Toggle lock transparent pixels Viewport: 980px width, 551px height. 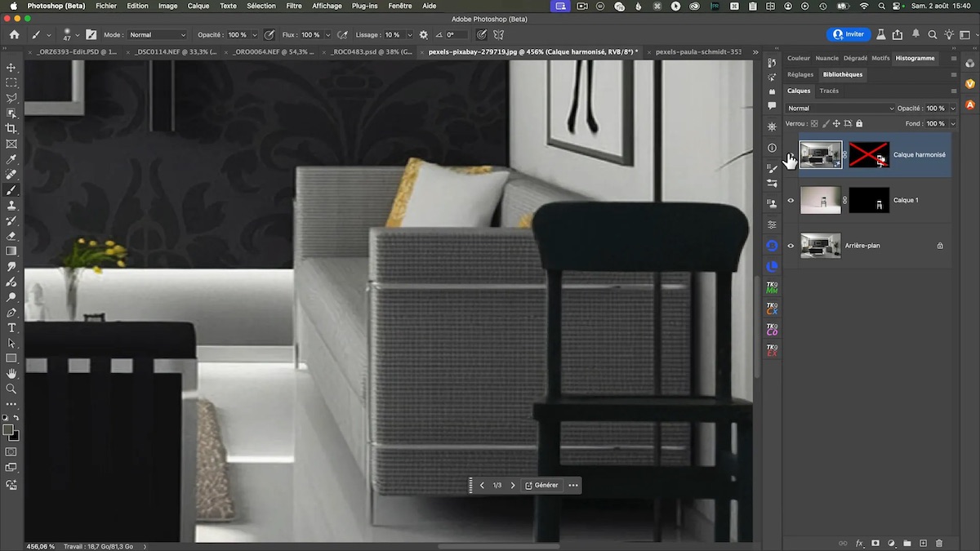click(x=814, y=124)
